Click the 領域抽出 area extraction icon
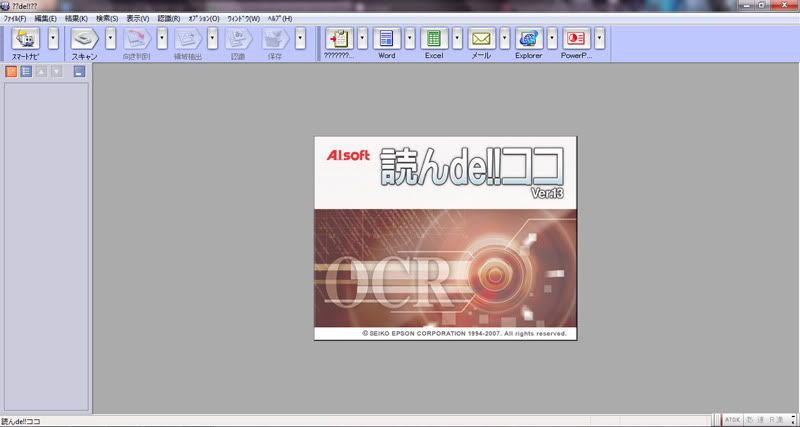This screenshot has height=427, width=800. coord(188,39)
